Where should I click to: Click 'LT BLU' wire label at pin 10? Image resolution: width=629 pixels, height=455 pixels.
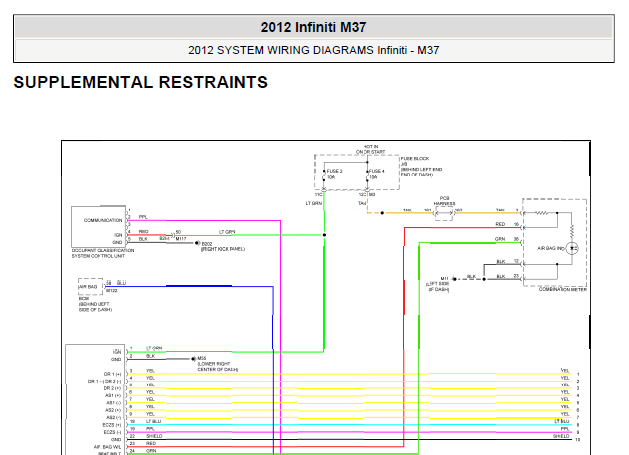(x=154, y=421)
